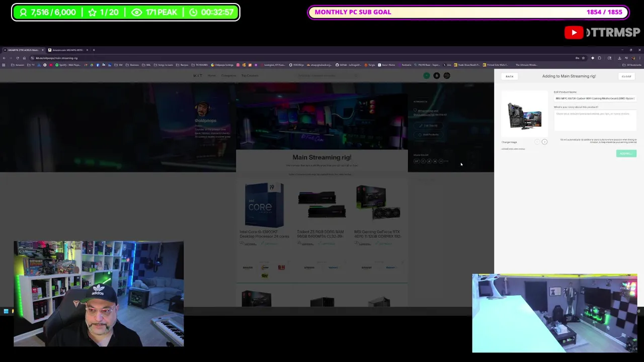The height and width of the screenshot is (362, 644).
Task: Open the Tangia bookmark
Action: click(x=370, y=65)
